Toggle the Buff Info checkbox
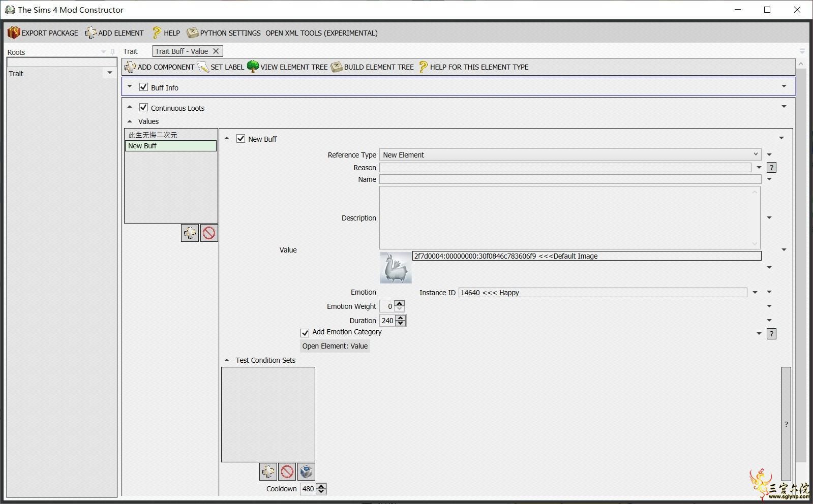This screenshot has height=504, width=813. (x=143, y=87)
